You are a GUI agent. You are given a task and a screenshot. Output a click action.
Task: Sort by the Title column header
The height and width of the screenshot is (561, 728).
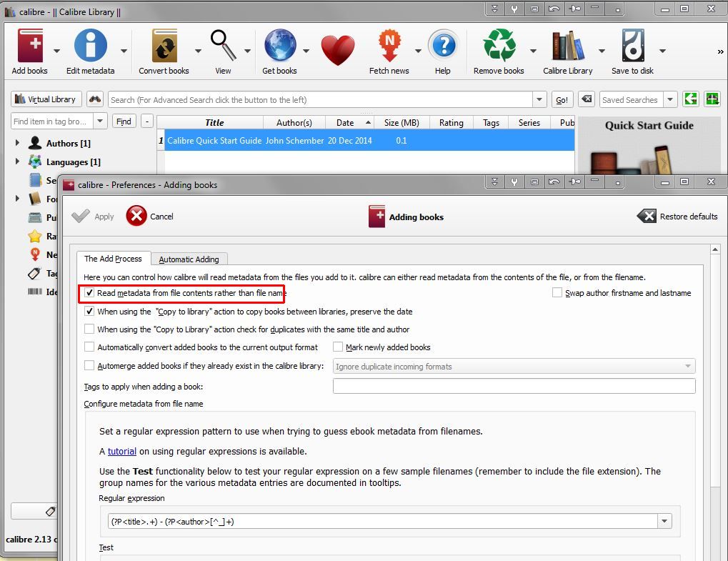214,123
